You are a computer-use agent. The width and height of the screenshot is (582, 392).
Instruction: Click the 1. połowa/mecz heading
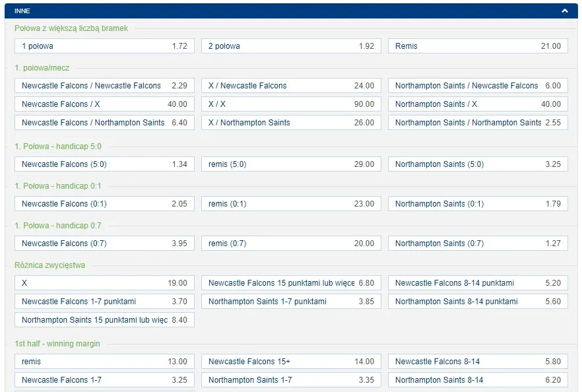tap(42, 68)
